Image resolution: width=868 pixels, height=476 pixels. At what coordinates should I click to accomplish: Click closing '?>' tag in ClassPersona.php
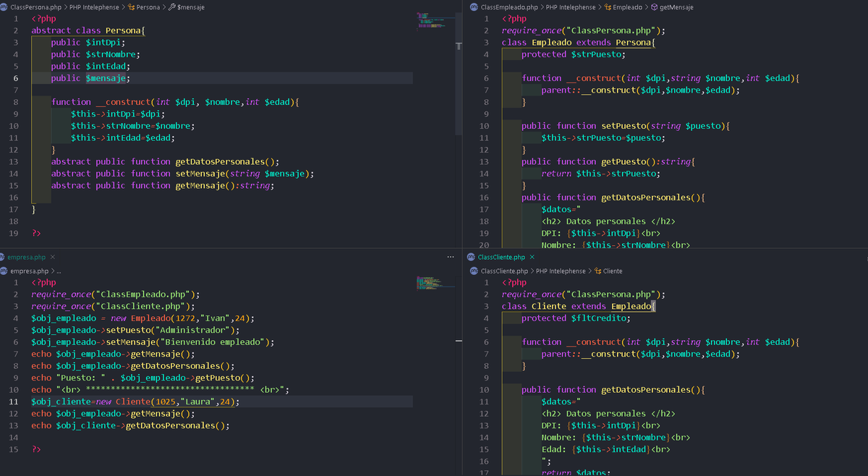click(36, 234)
